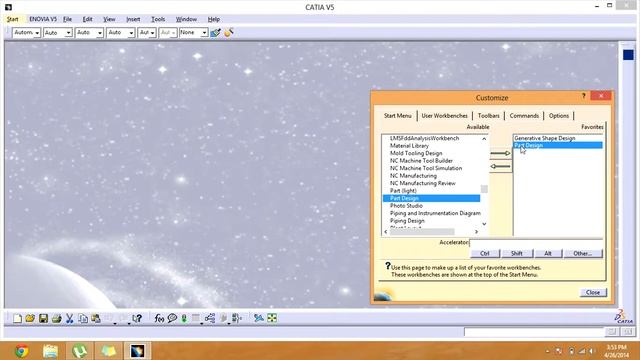640x360 pixels.
Task: Click the question mark in Customize title bar
Action: tap(584, 96)
